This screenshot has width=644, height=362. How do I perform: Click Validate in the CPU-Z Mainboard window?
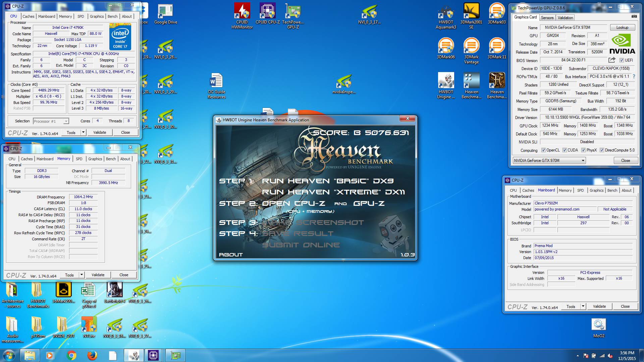(599, 306)
